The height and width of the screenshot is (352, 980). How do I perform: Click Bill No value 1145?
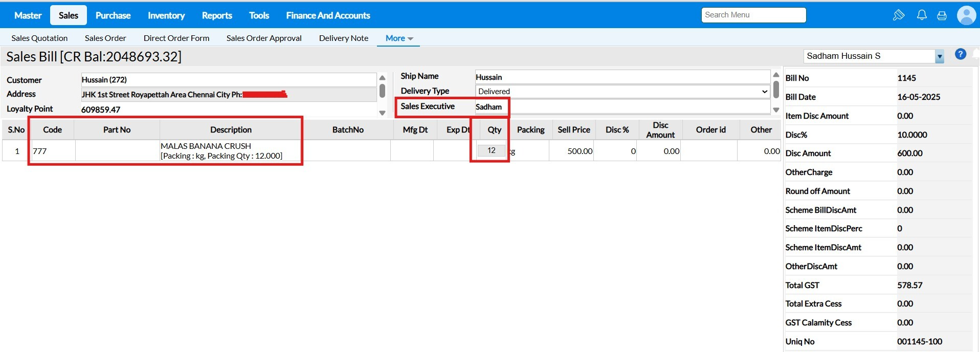pyautogui.click(x=906, y=78)
